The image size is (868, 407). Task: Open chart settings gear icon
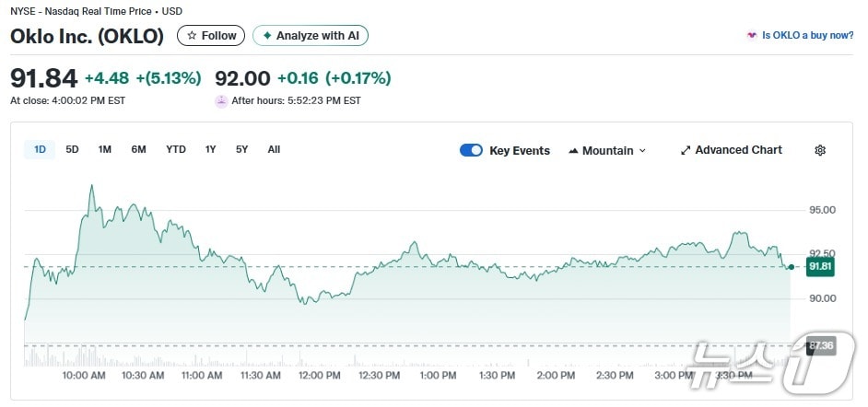[x=820, y=150]
